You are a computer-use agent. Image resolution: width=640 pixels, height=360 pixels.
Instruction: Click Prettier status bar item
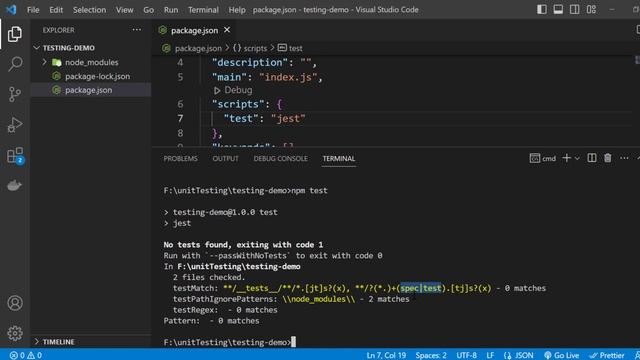click(x=607, y=355)
